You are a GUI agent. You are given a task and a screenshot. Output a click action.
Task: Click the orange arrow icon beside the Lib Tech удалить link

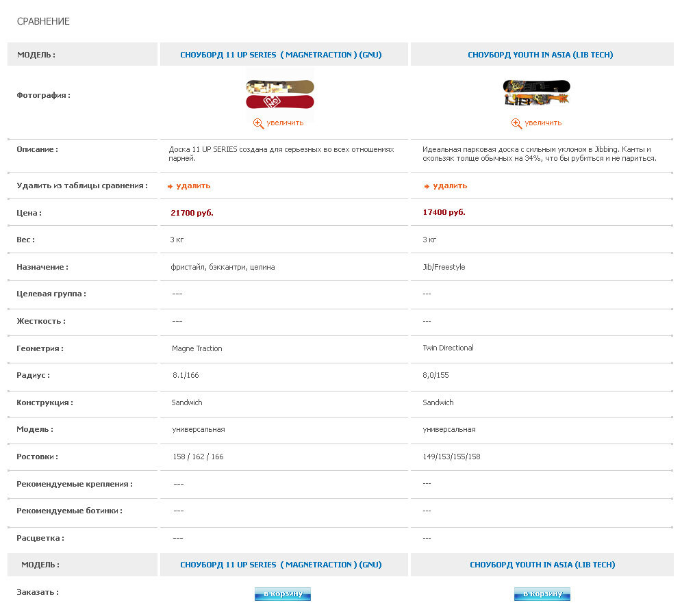[427, 186]
